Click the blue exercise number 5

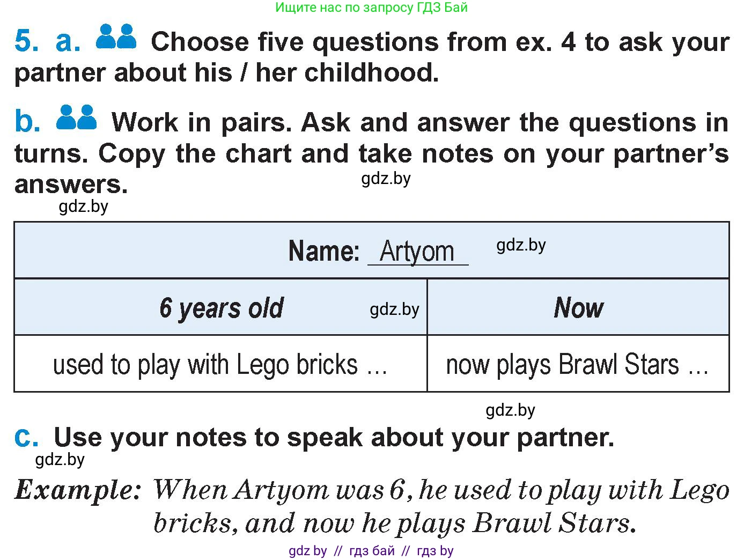pyautogui.click(x=27, y=41)
